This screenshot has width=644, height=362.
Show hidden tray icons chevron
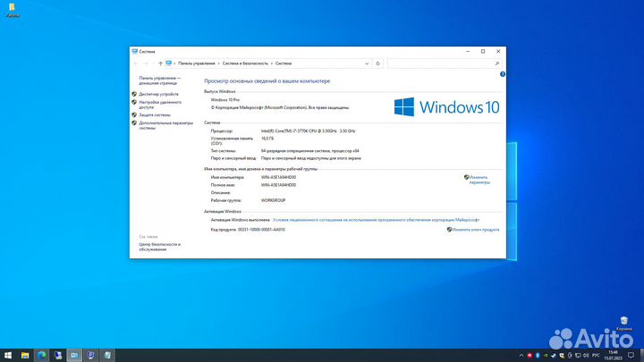click(521, 356)
